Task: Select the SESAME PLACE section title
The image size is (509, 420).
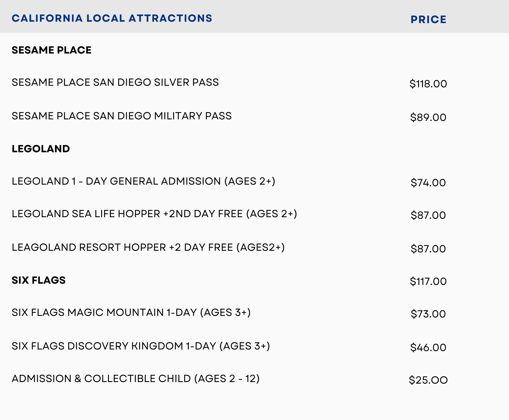Action: coord(51,50)
